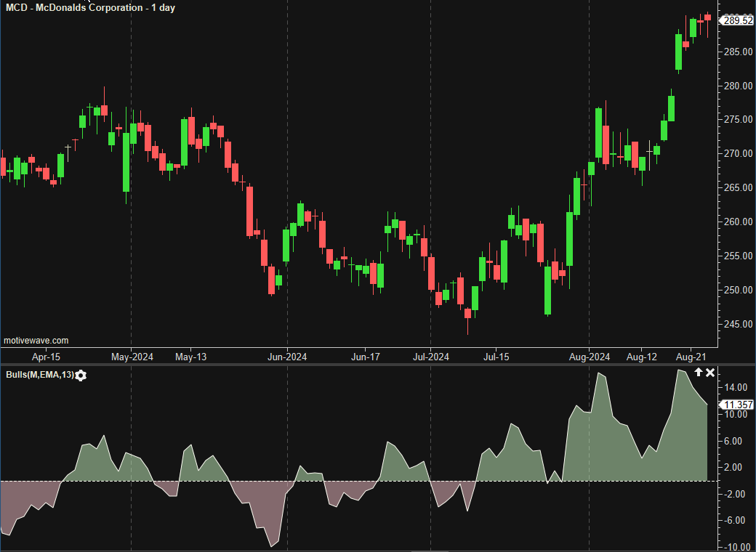Click the motivewave.com watermark link
This screenshot has height=552, width=756.
36,340
